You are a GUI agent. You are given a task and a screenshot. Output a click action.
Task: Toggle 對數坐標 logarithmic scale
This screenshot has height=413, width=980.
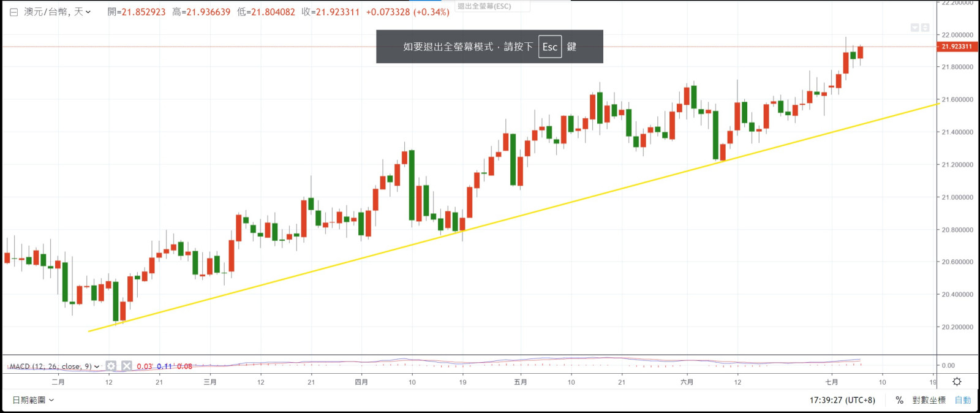point(929,400)
